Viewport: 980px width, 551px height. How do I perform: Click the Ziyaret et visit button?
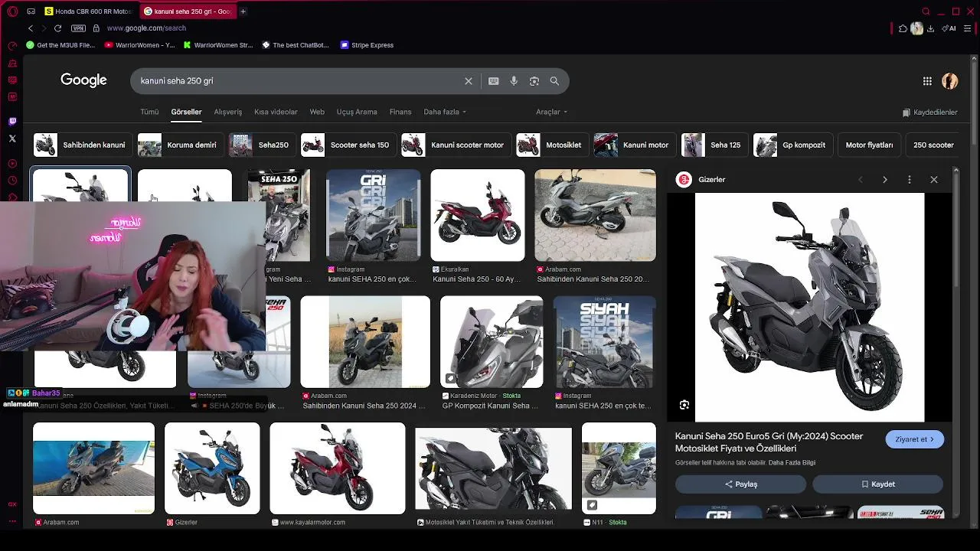click(914, 439)
